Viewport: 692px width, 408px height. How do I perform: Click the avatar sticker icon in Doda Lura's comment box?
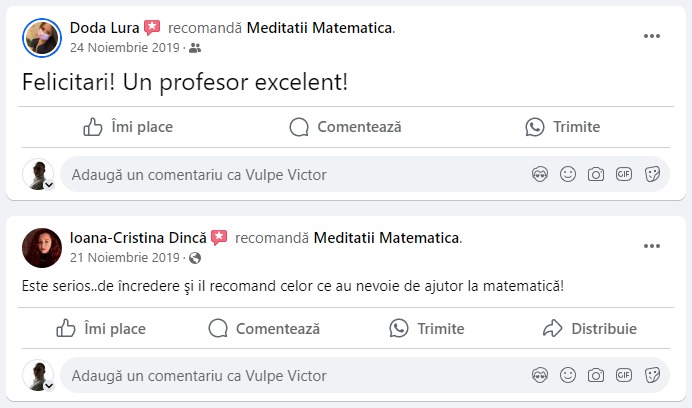point(540,175)
